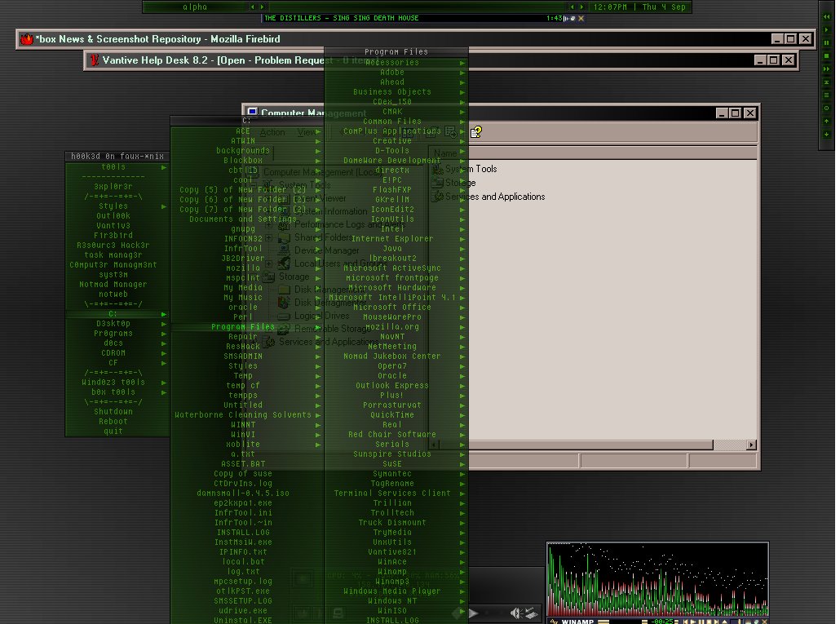
Task: Click the Winamp spectrum visualizer
Action: pos(658,580)
